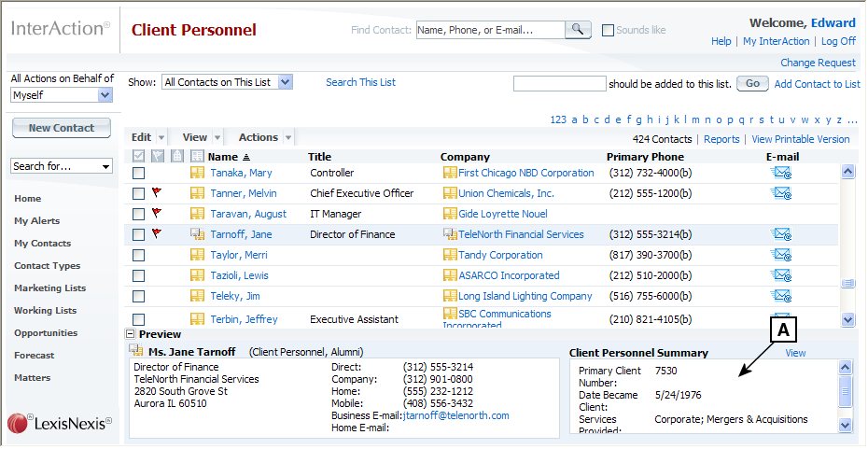Click the add-to-list contact name field

click(x=560, y=84)
